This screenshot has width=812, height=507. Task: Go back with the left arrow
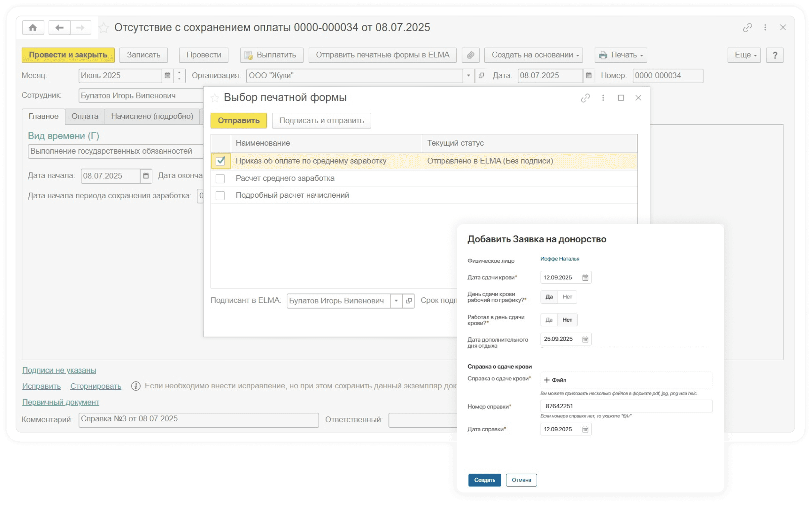60,27
